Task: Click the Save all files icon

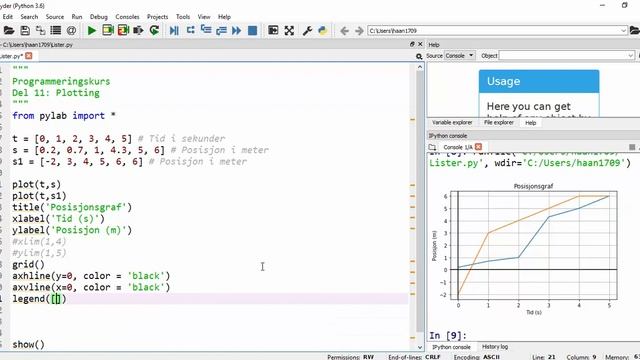Action: pos(40,31)
